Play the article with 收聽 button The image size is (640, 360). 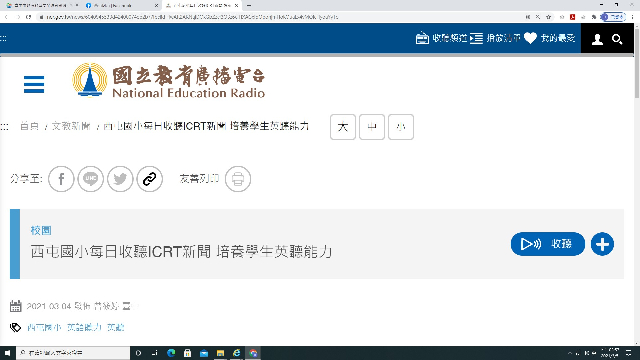pyautogui.click(x=547, y=244)
